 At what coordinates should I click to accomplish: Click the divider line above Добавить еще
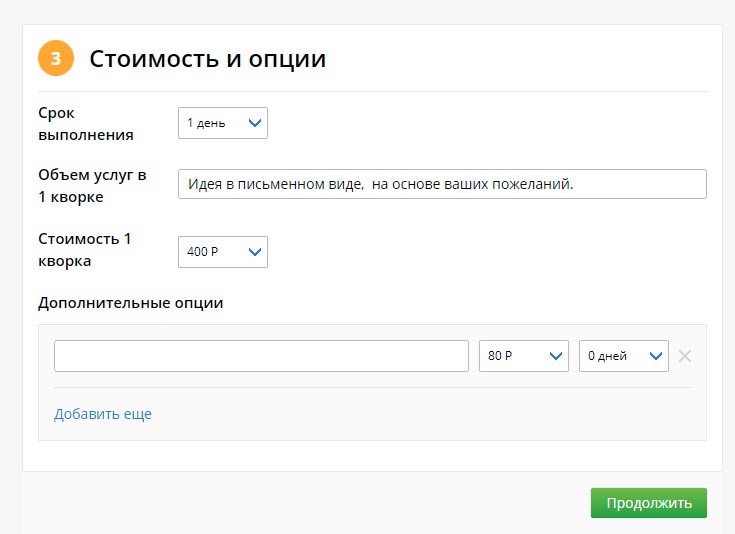pyautogui.click(x=372, y=388)
